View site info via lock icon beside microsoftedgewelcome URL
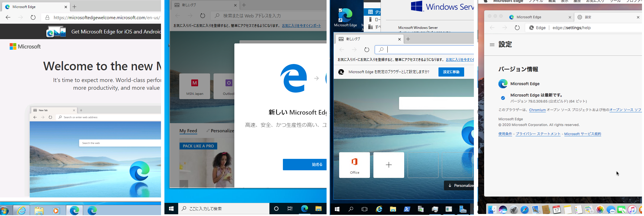 47,18
